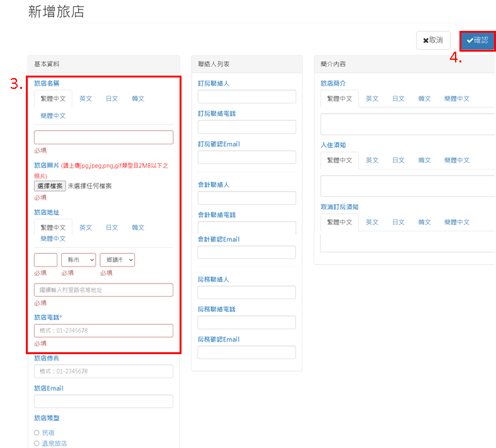The height and width of the screenshot is (448, 496).
Task: Click the 旅店簡介 text area
Action: (x=407, y=124)
